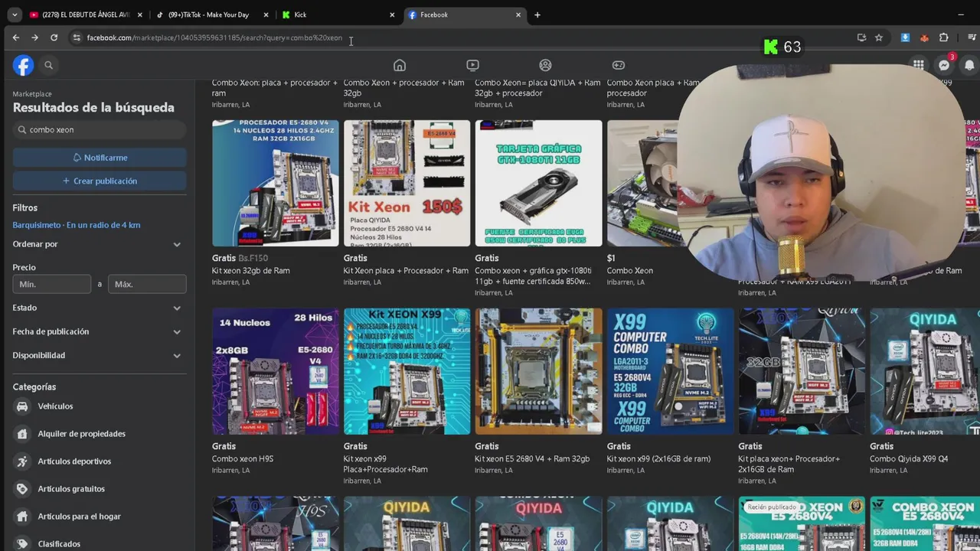
Task: Change location Barquisimeto radio link
Action: [77, 225]
